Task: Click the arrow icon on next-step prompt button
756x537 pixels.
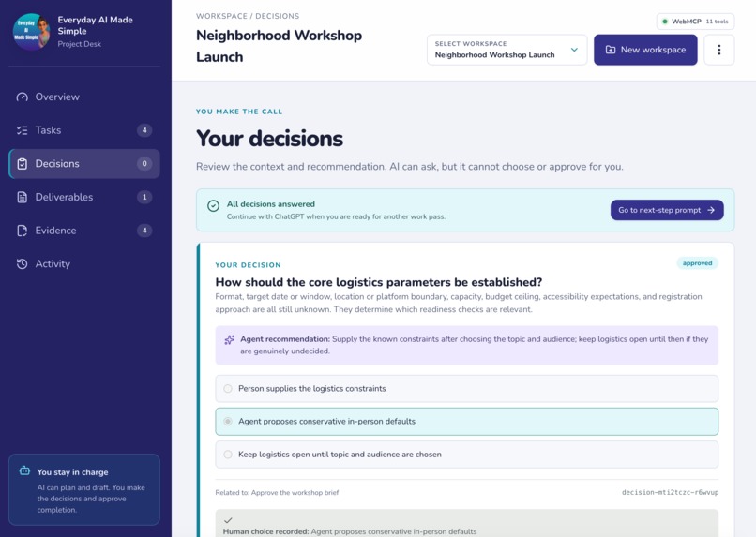Action: tap(711, 210)
